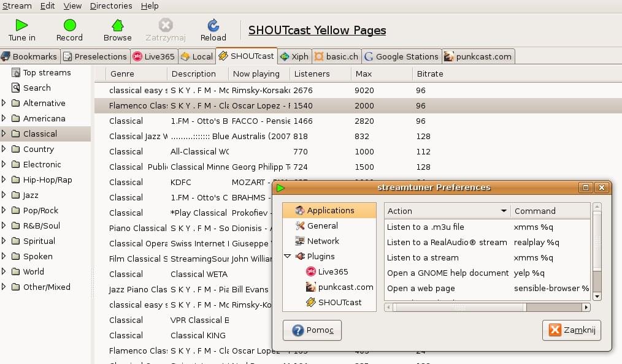Expand the Americana genre folder
Image resolution: width=622 pixels, height=364 pixels.
(x=4, y=118)
